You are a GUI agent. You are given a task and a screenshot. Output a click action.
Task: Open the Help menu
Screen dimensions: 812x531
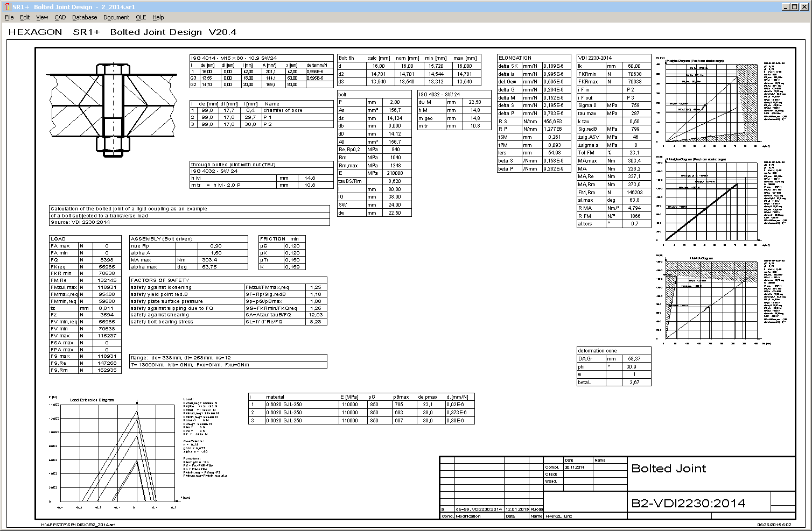[158, 17]
